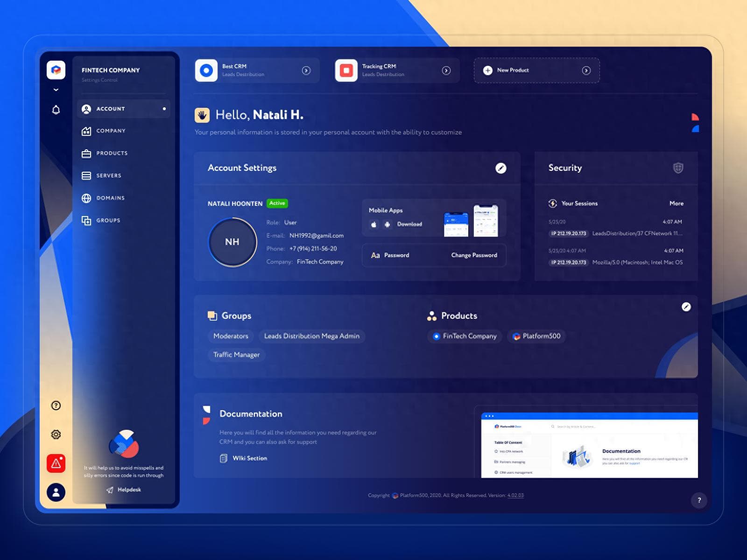The width and height of the screenshot is (747, 560).
Task: Open Tracking CRM arrow button
Action: point(446,70)
